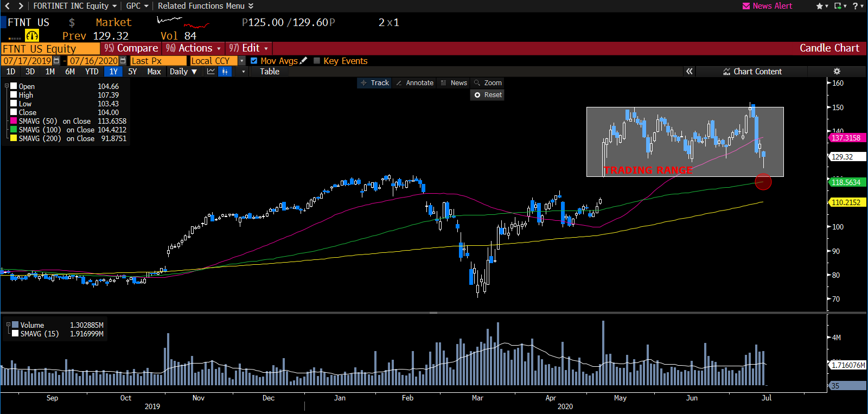Click the 95) Compare button

131,48
